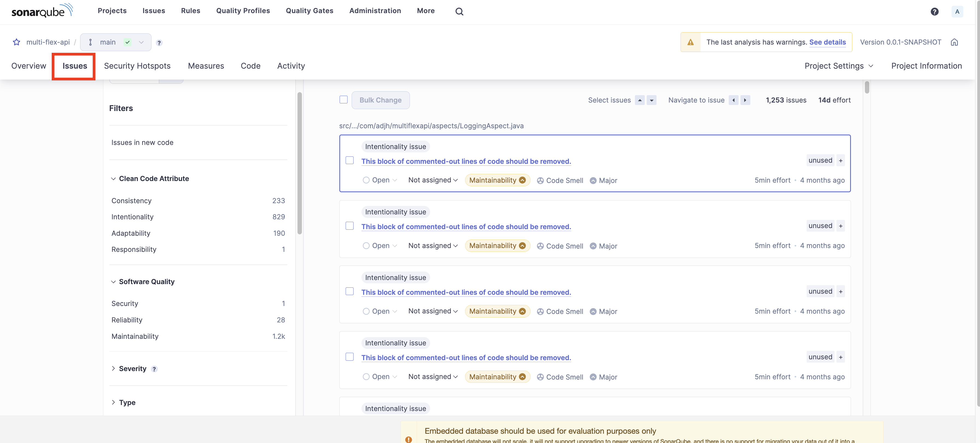
Task: Expand the Severity filter section
Action: [132, 368]
